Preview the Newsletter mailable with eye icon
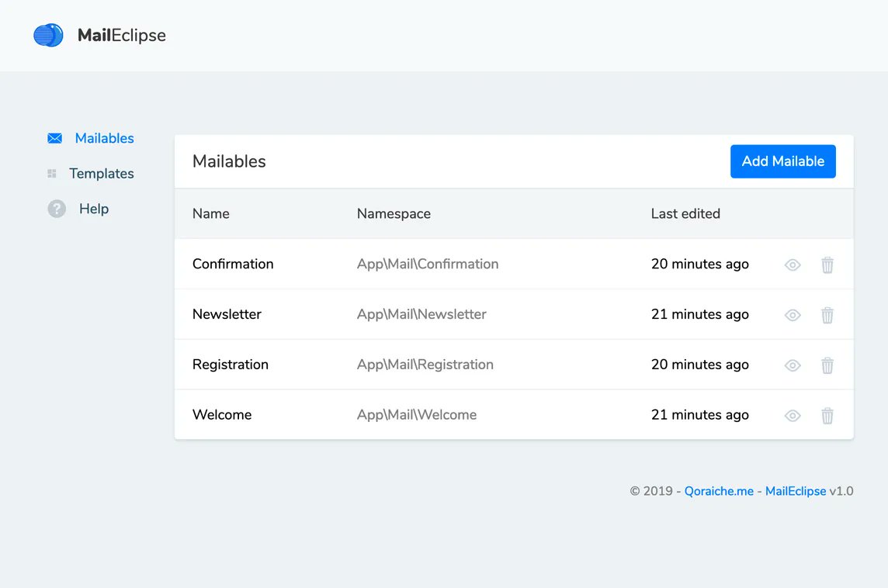Image resolution: width=888 pixels, height=588 pixels. coord(793,315)
